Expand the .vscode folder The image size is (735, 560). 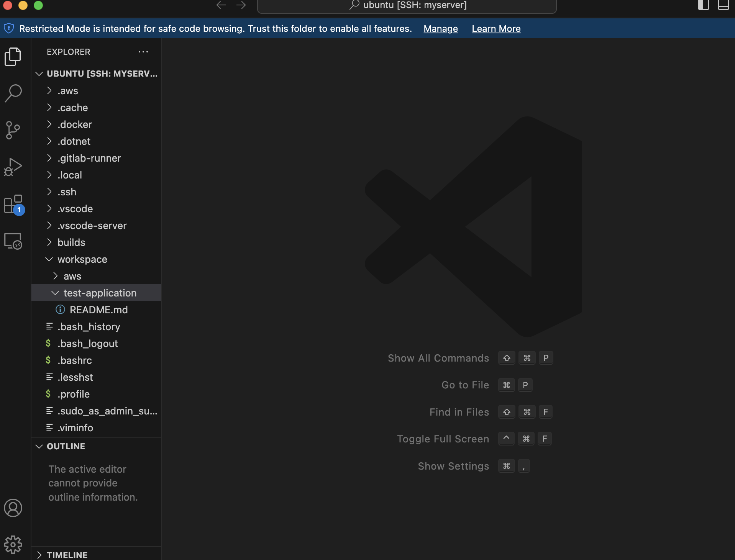point(49,208)
